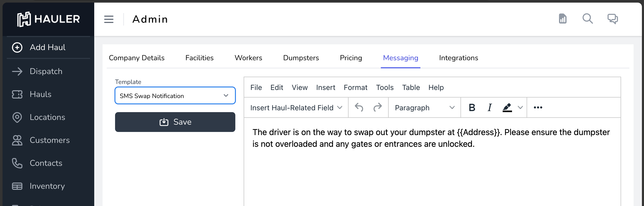The width and height of the screenshot is (644, 206).
Task: Open the editor Insert menu
Action: (326, 87)
